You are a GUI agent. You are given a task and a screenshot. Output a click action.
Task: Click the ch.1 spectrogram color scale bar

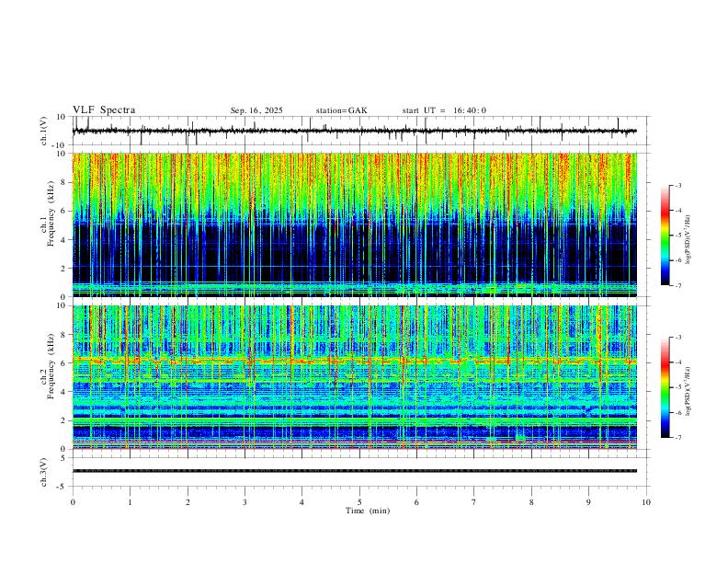(665, 236)
